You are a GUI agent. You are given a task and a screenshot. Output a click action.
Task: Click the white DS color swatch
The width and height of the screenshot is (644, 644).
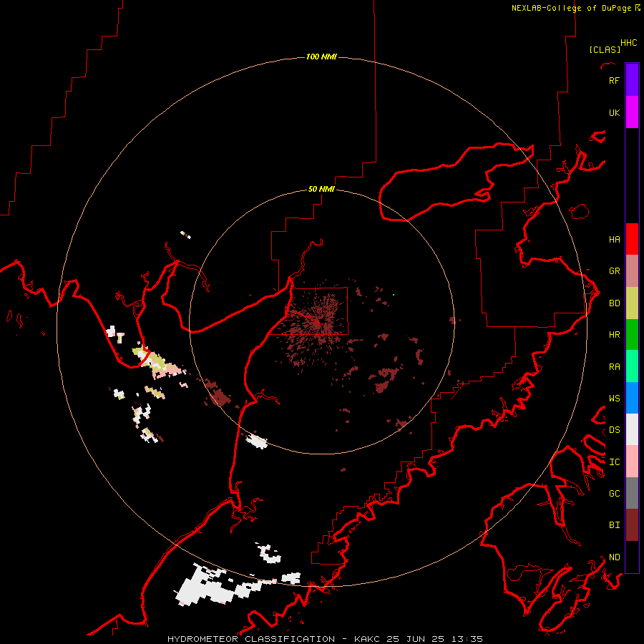click(632, 429)
